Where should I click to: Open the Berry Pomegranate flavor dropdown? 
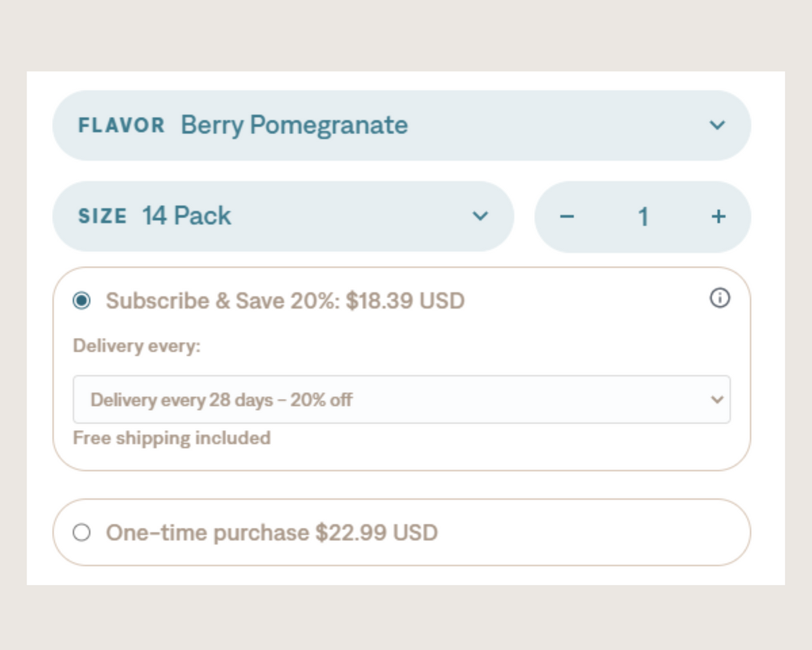[401, 125]
